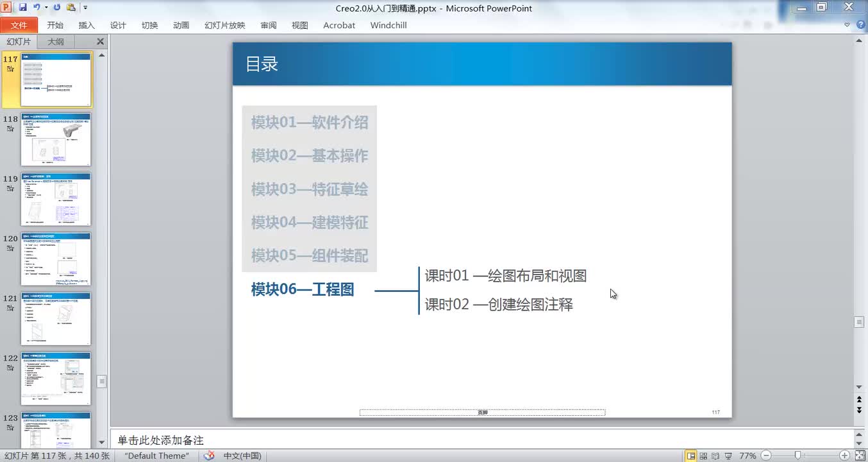Click 模块06—工程图 heading on slide
Screen dimensions: 868x462
tap(303, 289)
